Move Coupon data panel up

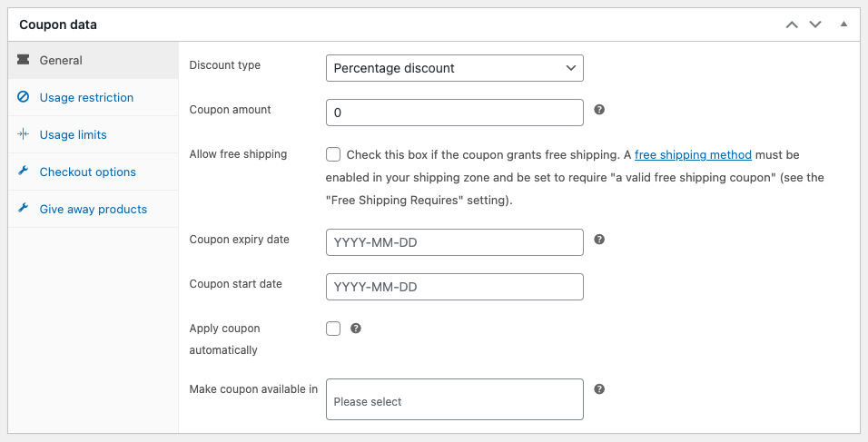point(792,25)
